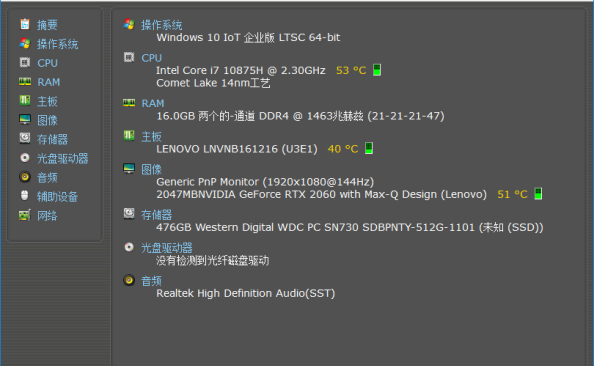Click the drive icon beside 存储器 heading
The image size is (594, 366).
[x=129, y=214]
